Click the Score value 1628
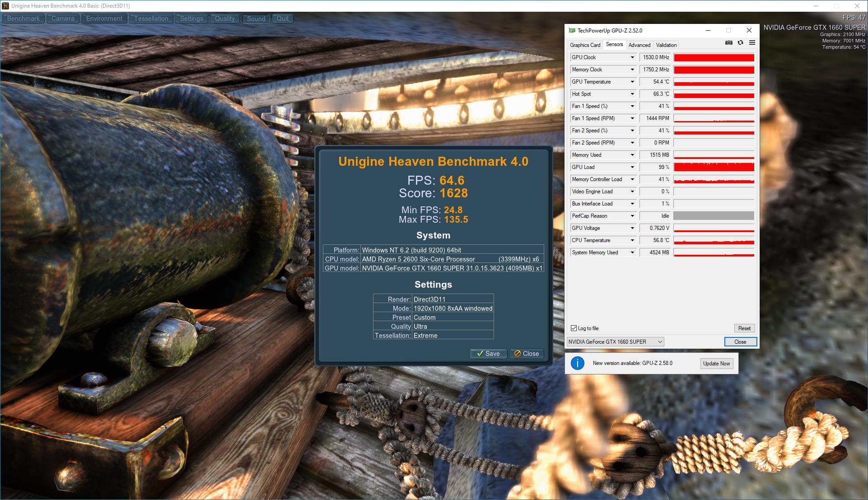 (x=453, y=193)
